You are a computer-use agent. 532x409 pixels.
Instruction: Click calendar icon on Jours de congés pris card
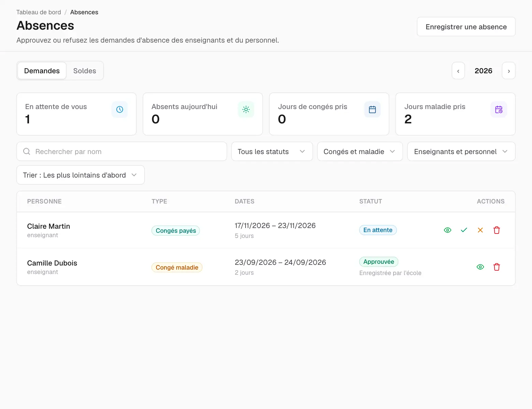coord(372,109)
